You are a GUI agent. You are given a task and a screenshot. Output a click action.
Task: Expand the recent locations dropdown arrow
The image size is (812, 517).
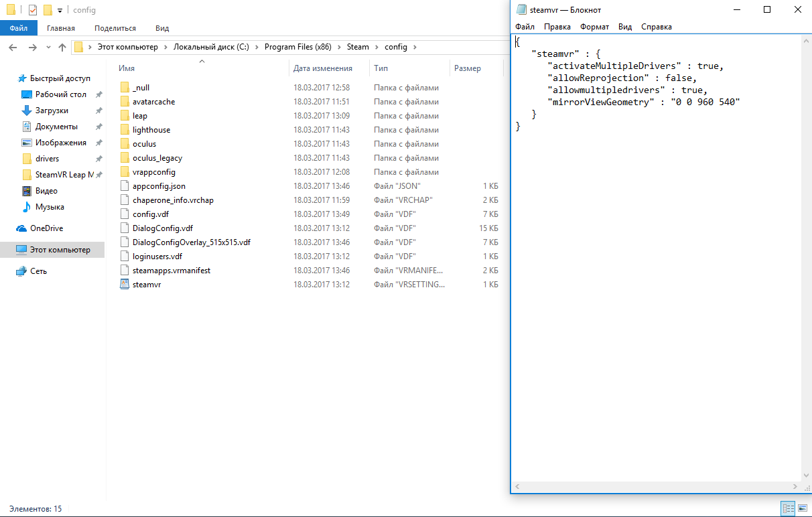[48, 48]
